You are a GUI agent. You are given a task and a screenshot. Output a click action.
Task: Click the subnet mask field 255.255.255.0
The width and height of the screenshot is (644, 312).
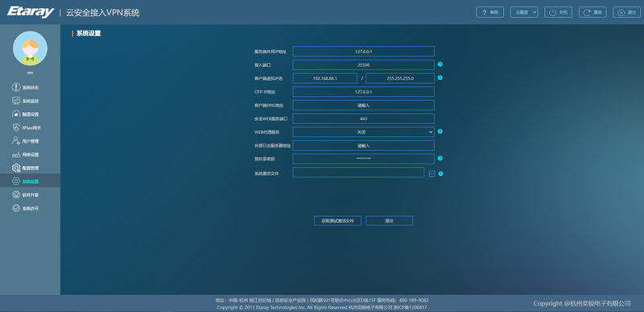[x=400, y=78]
